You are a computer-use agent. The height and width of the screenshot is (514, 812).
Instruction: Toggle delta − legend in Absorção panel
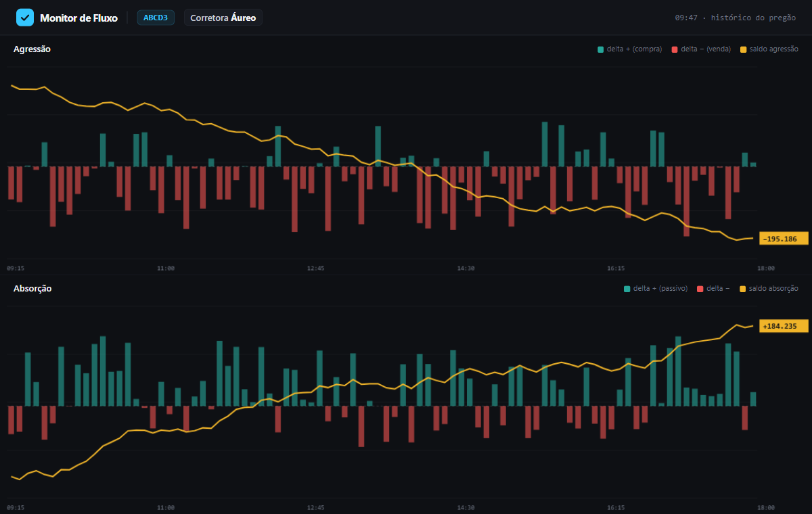tap(713, 288)
